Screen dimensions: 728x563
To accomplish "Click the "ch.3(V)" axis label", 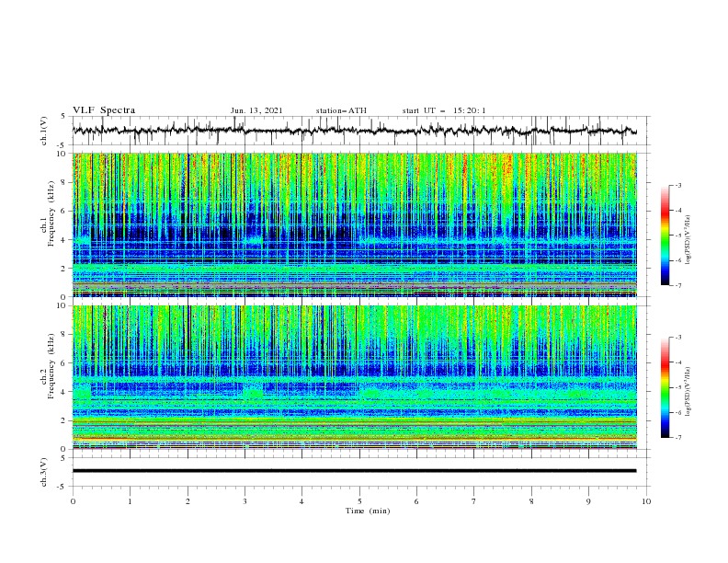I will pos(44,472).
